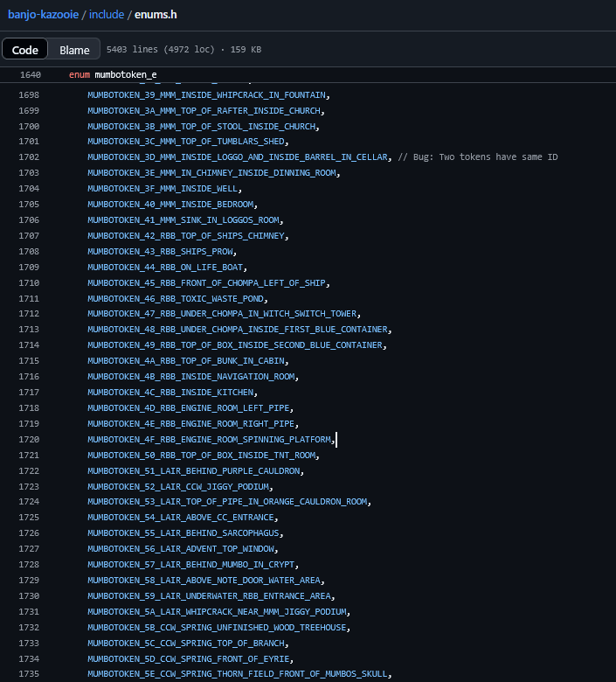The image size is (616, 682).
Task: Click MUMBOTOKEN_55_LAIR_BEHIND_SARCOPHAGUS
Action: [x=183, y=533]
